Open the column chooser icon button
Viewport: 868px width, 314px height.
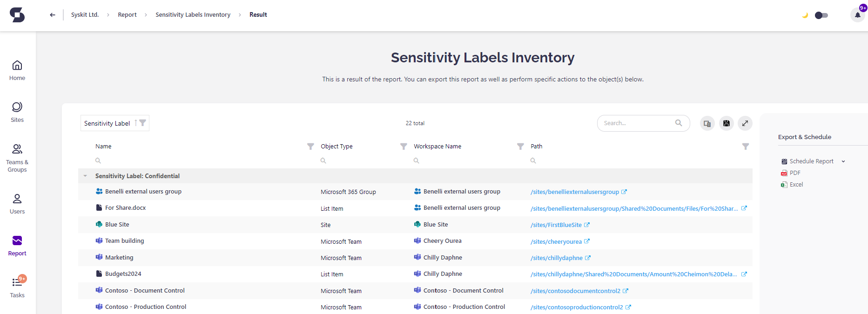pyautogui.click(x=707, y=123)
